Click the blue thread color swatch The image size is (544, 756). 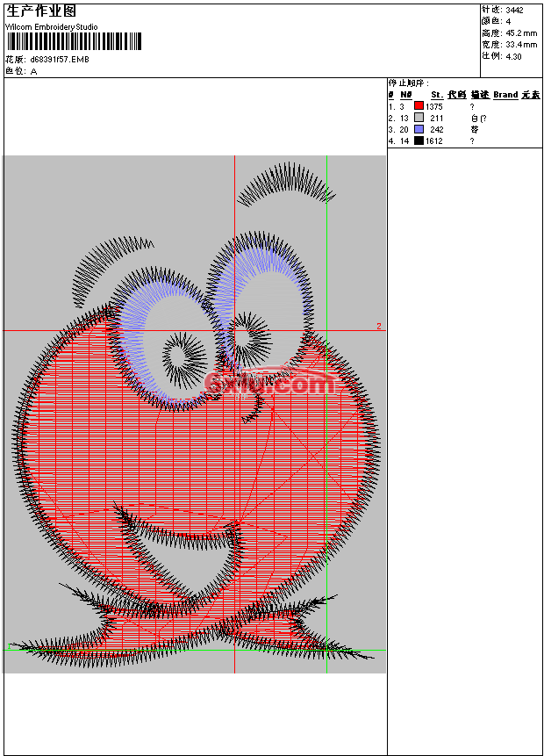point(419,129)
